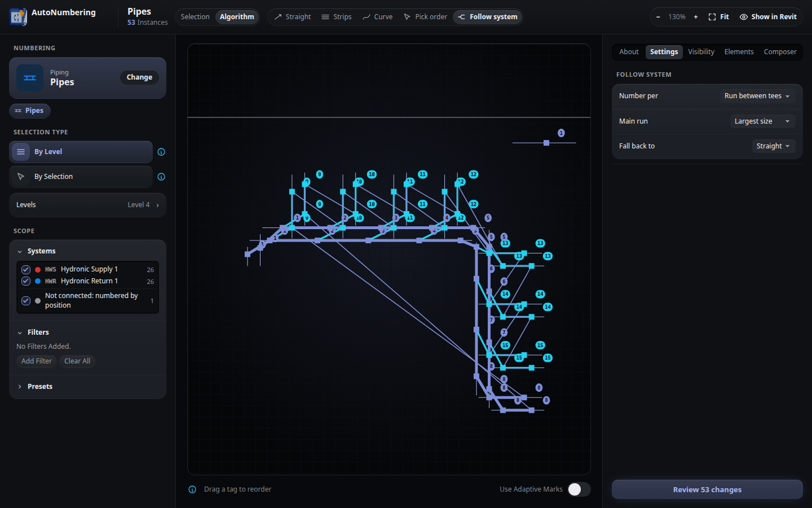Uncheck the Hydronic Supply 1 system

click(26, 270)
